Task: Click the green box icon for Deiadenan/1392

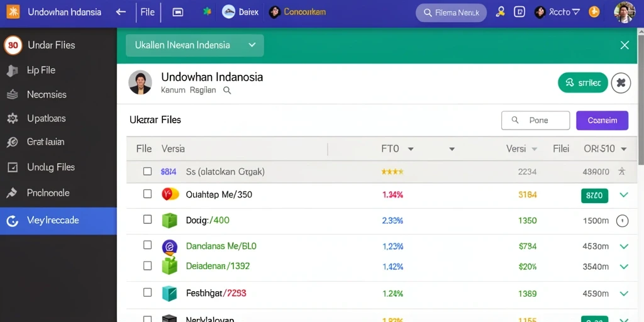Action: coord(169,265)
